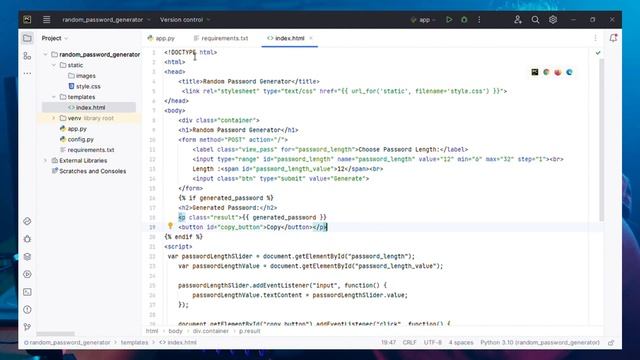Change UTF-8 file encoding

point(433,342)
